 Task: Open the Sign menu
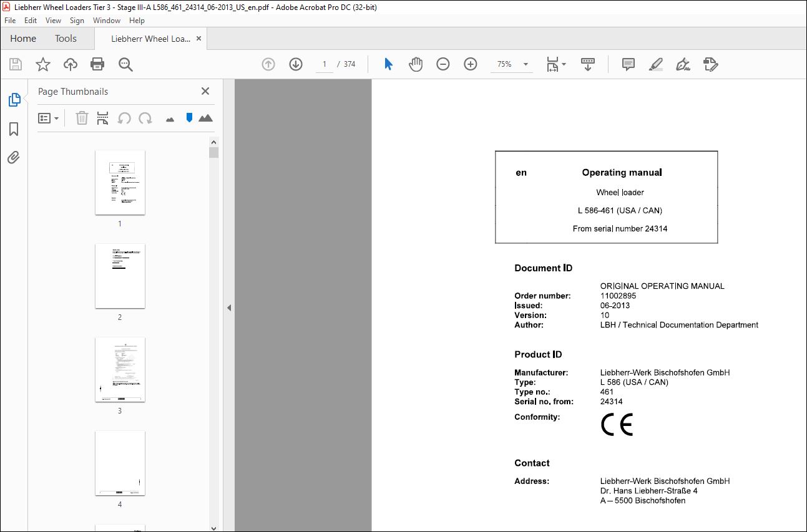tap(77, 21)
